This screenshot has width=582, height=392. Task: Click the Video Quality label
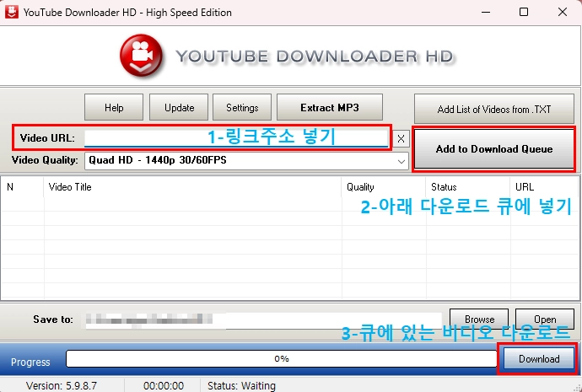(45, 160)
